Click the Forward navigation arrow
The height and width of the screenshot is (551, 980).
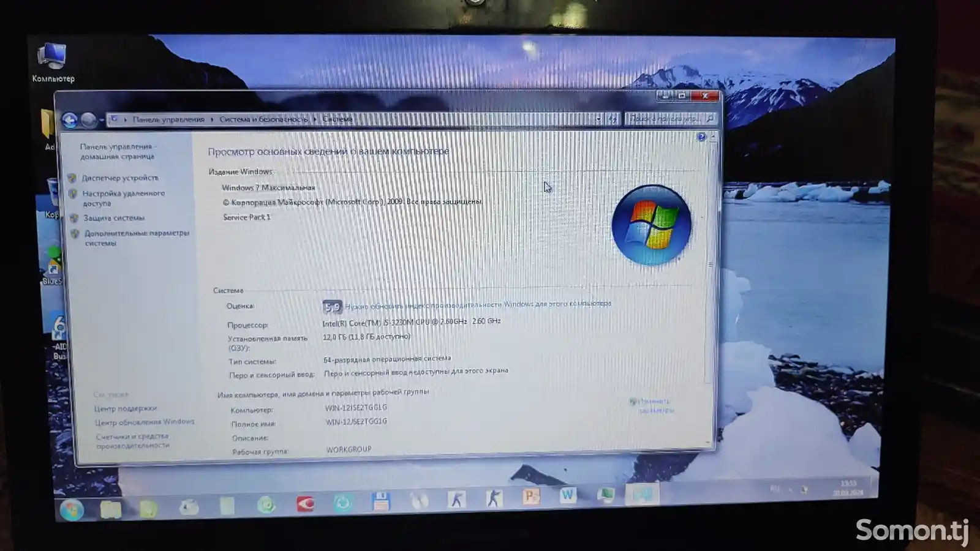89,121
